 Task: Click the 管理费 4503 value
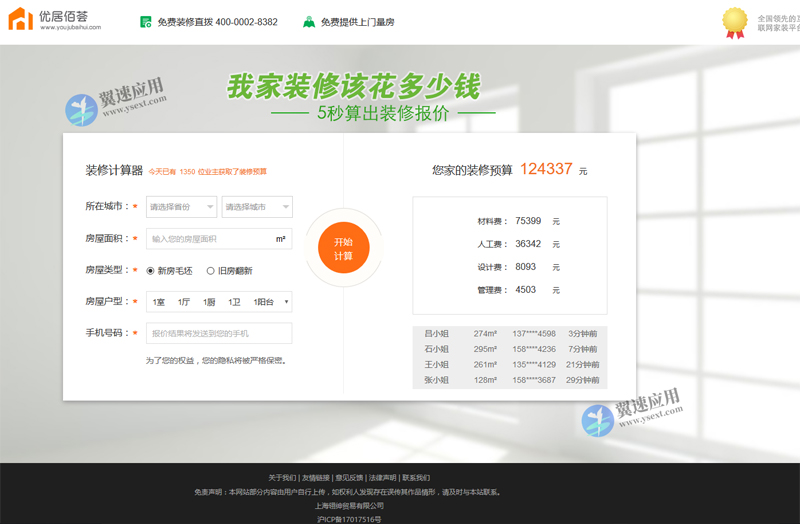coord(526,290)
